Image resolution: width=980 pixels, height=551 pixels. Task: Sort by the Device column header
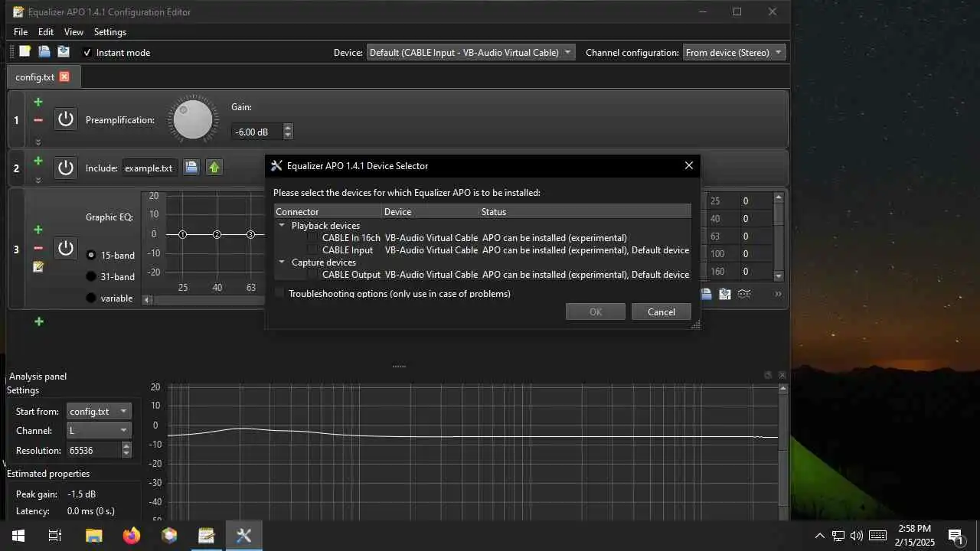tap(430, 212)
